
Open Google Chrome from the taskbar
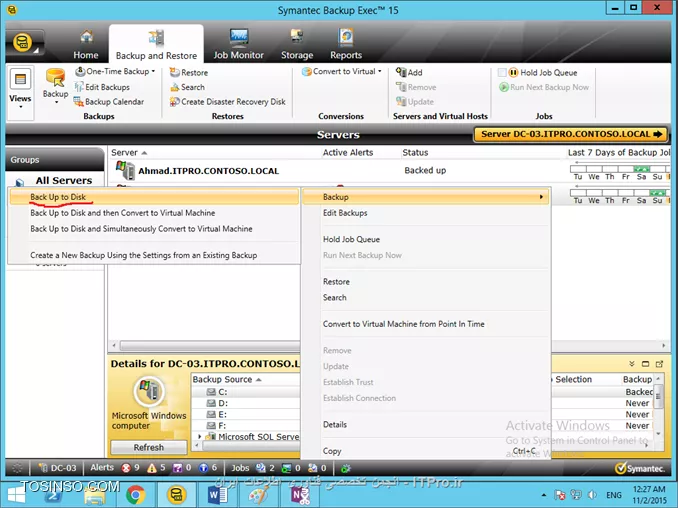pos(136,495)
